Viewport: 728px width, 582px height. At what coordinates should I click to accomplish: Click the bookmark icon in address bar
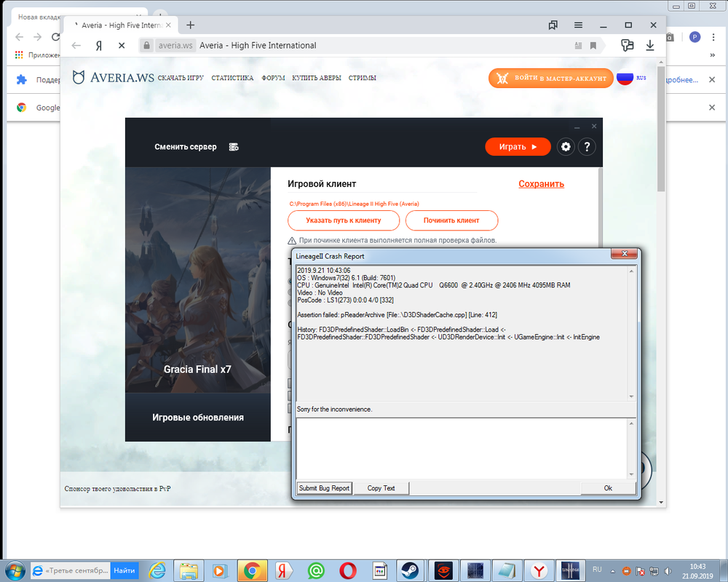pyautogui.click(x=593, y=45)
